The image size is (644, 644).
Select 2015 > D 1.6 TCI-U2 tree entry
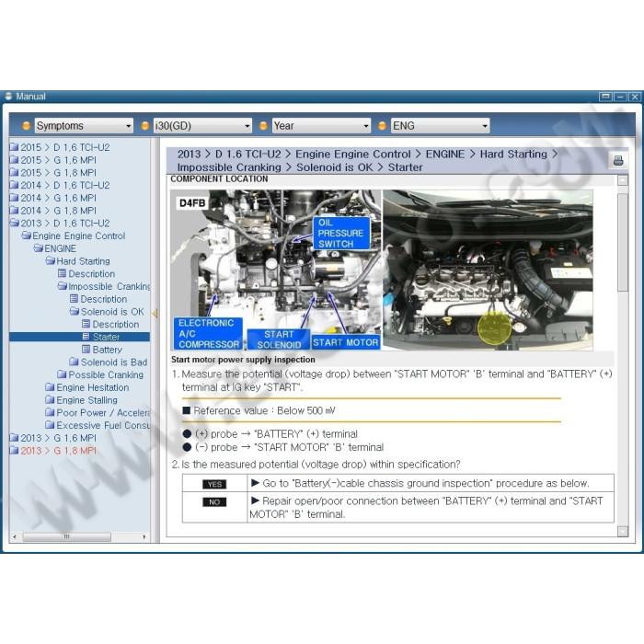click(65, 147)
